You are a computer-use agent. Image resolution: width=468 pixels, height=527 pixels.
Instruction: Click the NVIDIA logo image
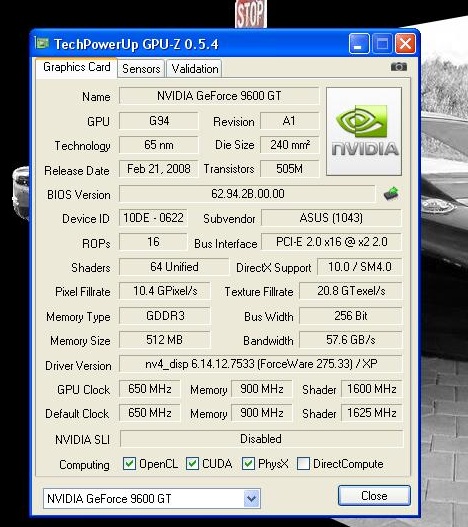coord(364,131)
